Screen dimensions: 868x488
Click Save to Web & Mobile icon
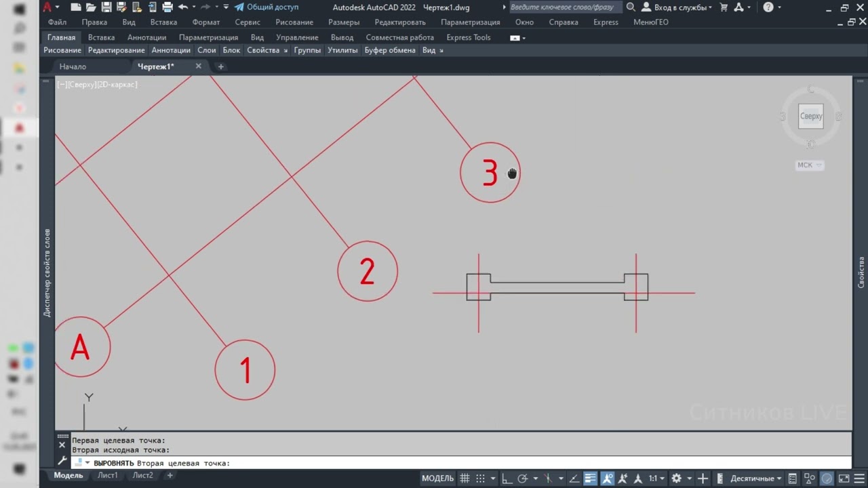coord(153,7)
